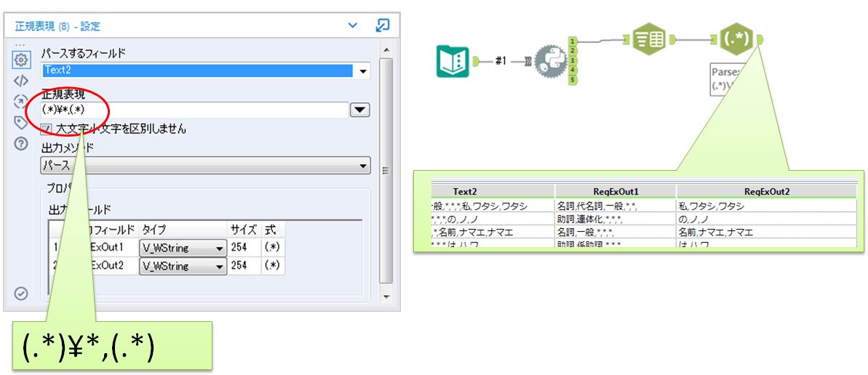Open the annotation tag icon
868x375 pixels.
(x=21, y=122)
